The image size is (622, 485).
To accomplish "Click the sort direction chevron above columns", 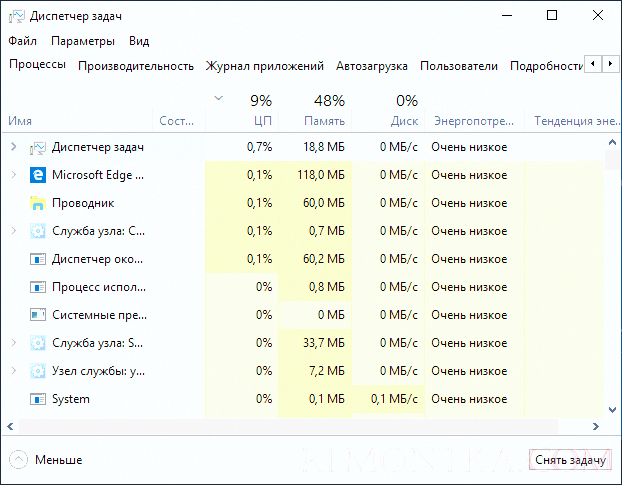I will pos(219,98).
